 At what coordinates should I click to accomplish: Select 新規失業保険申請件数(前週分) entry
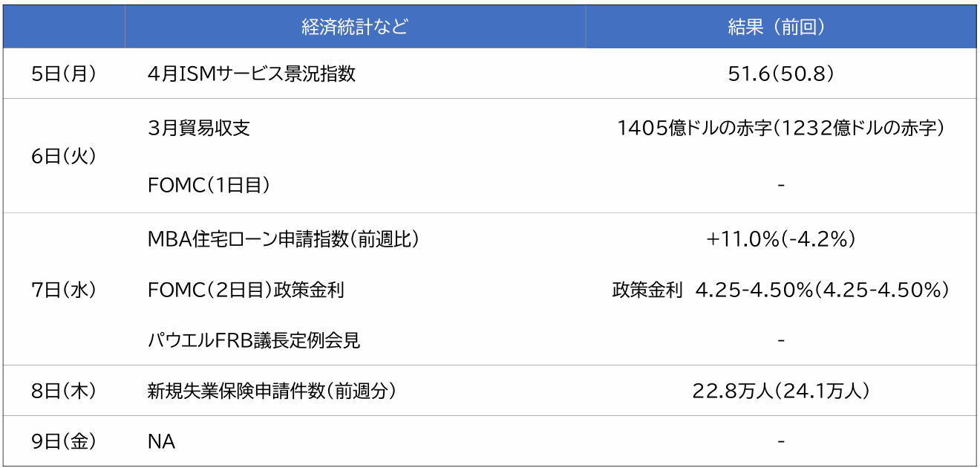coord(272,391)
